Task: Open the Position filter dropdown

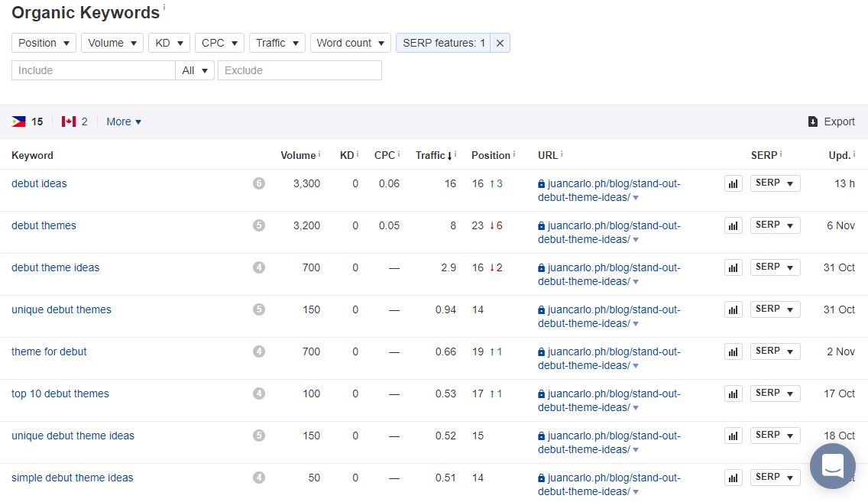Action: (44, 44)
